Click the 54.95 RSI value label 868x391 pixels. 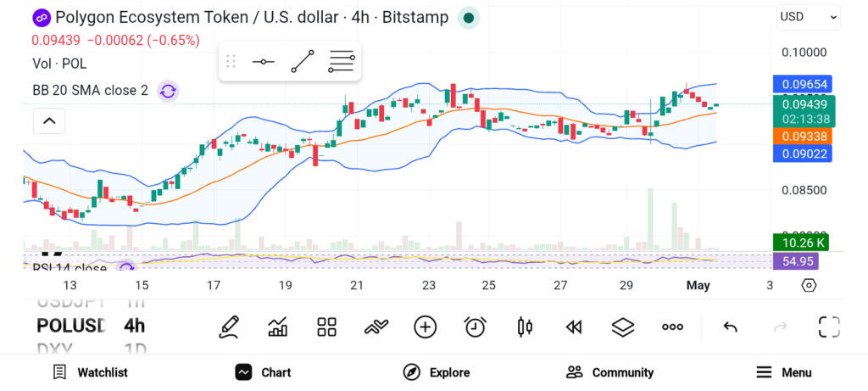pos(795,261)
